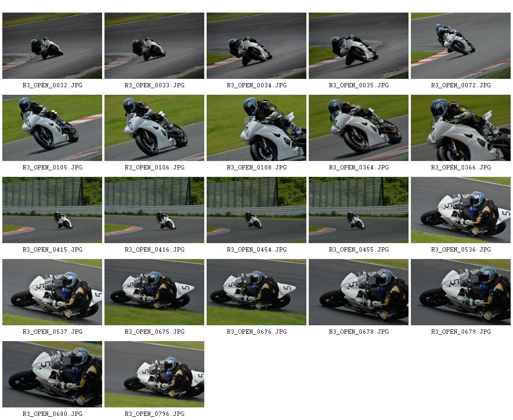Select image R3_OPEN_0415.JPG
The width and height of the screenshot is (513, 420).
(52, 210)
